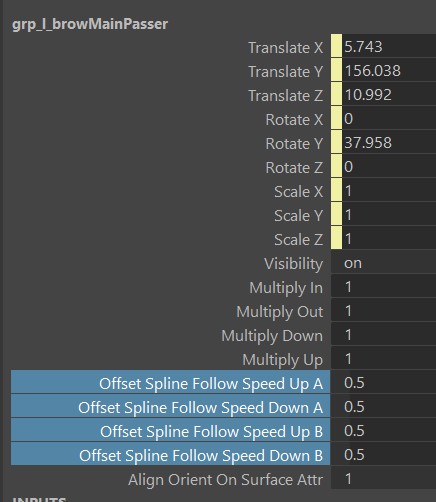Select the Rotate Y value 37.958

click(368, 143)
